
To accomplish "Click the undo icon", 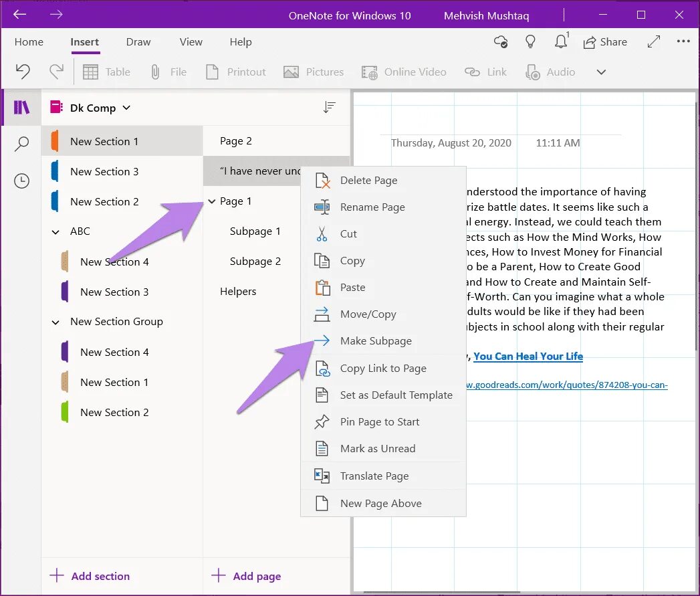I will (x=23, y=72).
